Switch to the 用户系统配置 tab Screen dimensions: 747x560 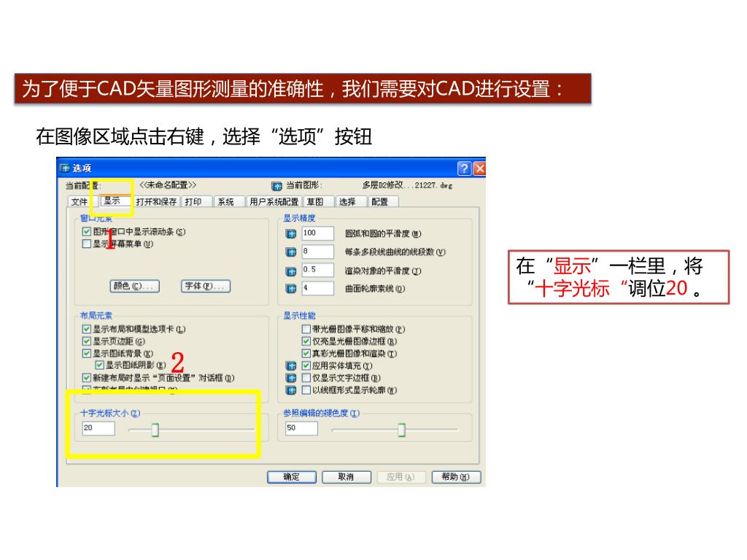pyautogui.click(x=274, y=202)
